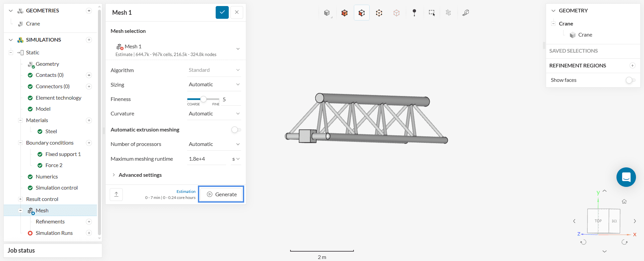This screenshot has height=261, width=644.
Task: Open the Curvature dropdown
Action: 214,114
